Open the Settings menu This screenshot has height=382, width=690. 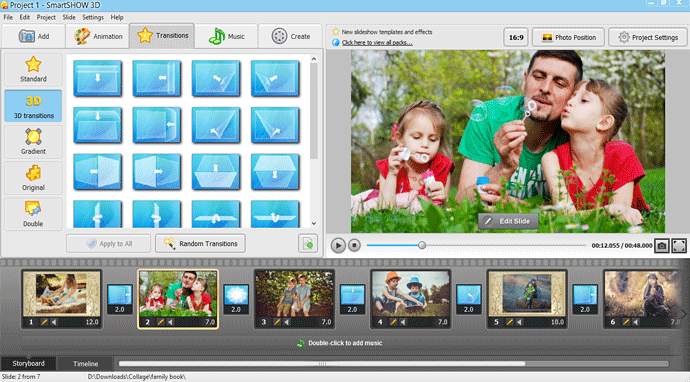(93, 17)
